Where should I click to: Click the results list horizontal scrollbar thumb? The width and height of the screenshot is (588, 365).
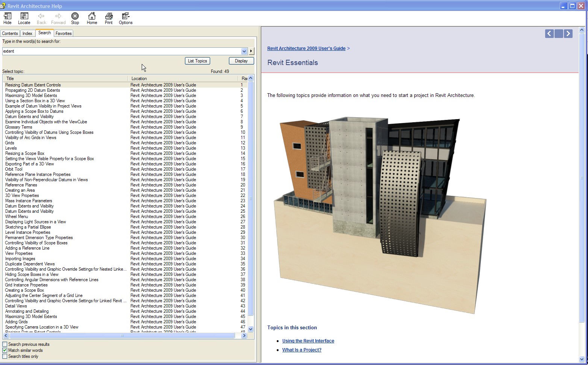coord(122,336)
